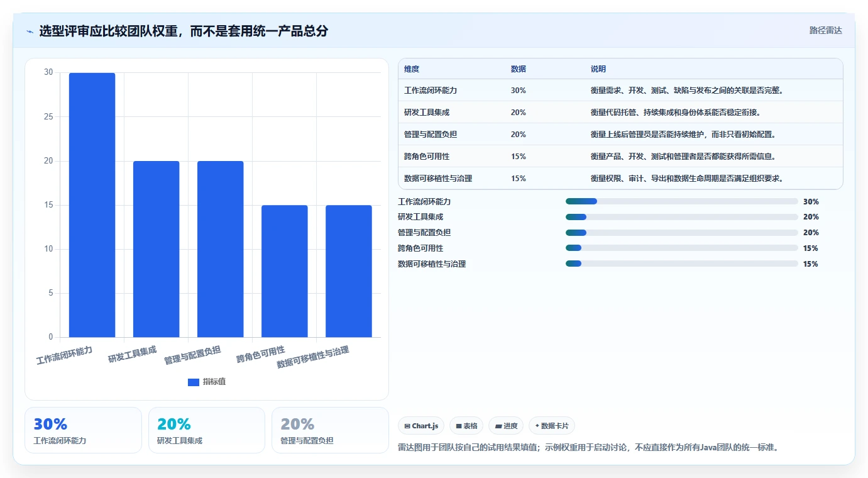Click the footnote starting with 雷达图用于团队

pos(588,448)
